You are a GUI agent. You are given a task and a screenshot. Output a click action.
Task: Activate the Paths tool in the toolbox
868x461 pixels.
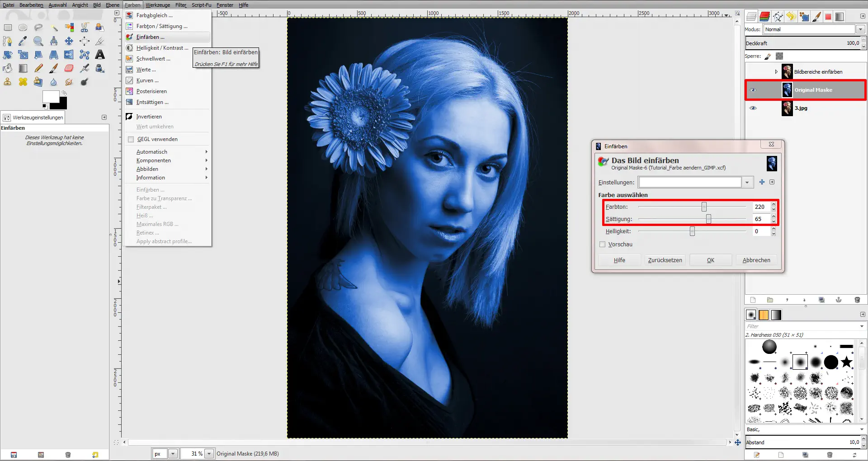tap(7, 41)
